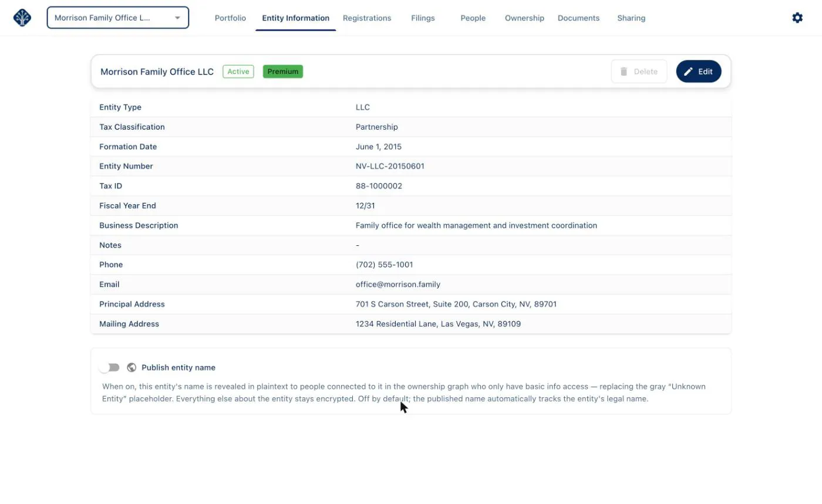Image resolution: width=822 pixels, height=504 pixels.
Task: Switch to the Ownership tab
Action: pyautogui.click(x=524, y=18)
